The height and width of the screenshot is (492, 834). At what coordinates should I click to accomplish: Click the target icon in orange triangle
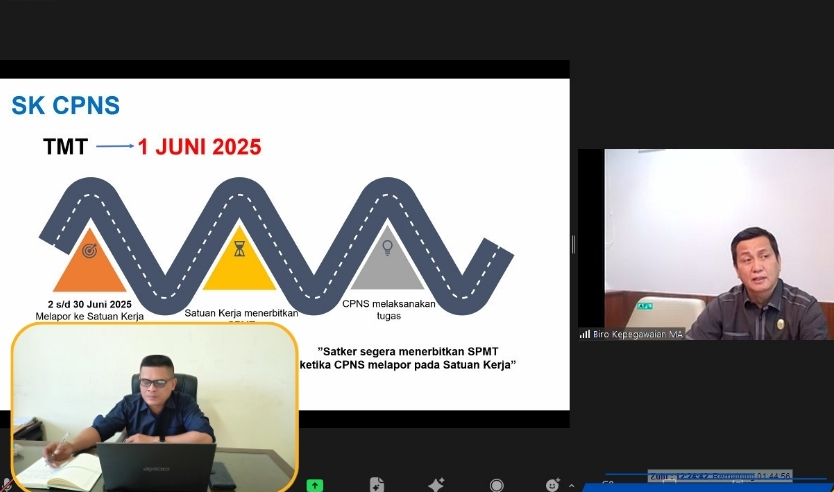(x=90, y=251)
